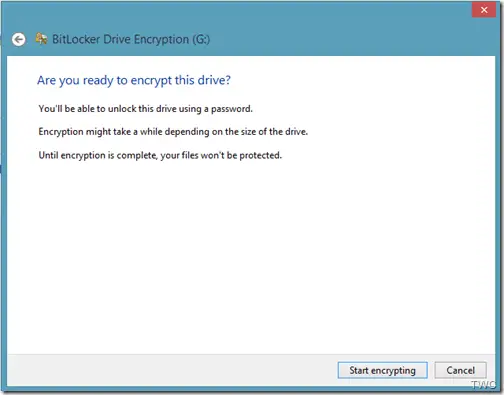The image size is (504, 395).
Task: Click the 'Encryption might take a while' sentence
Action: pyautogui.click(x=173, y=132)
